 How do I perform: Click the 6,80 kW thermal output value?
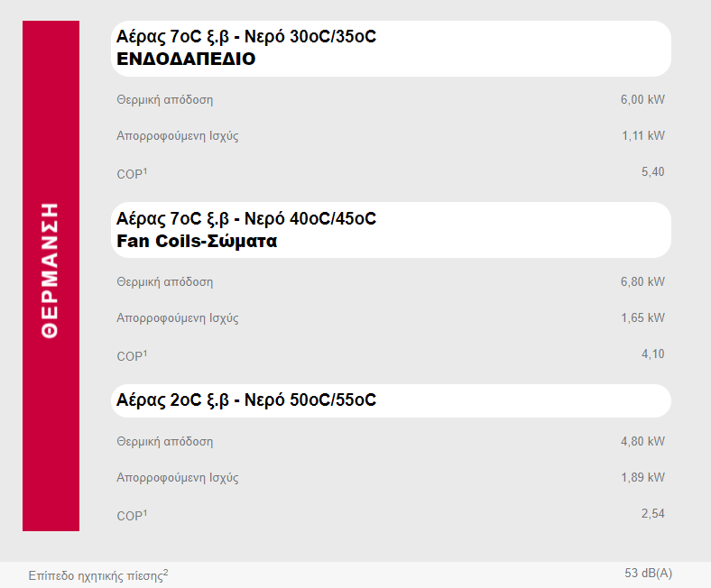(642, 282)
